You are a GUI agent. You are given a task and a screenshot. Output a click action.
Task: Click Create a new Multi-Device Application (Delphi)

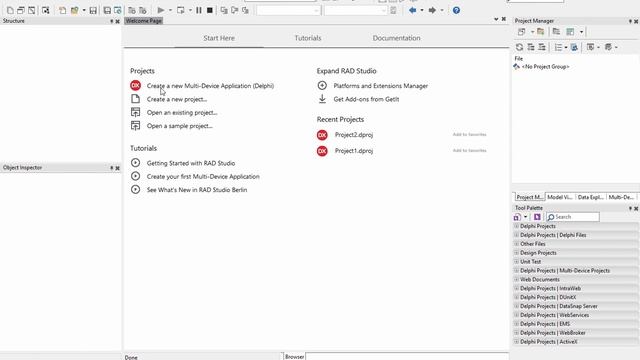coord(210,86)
